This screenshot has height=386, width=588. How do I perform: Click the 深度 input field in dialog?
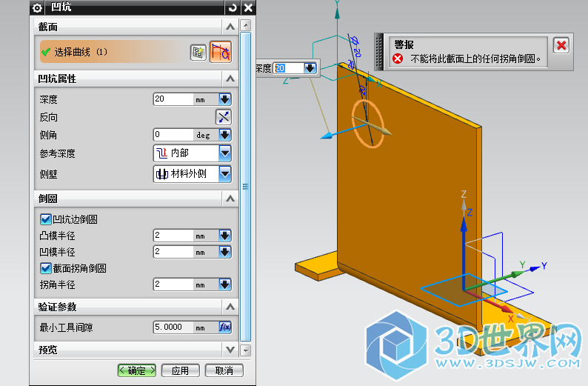click(x=173, y=99)
